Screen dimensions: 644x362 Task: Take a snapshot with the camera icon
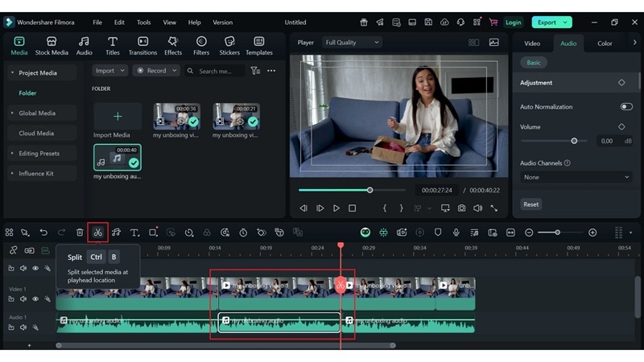click(x=461, y=208)
